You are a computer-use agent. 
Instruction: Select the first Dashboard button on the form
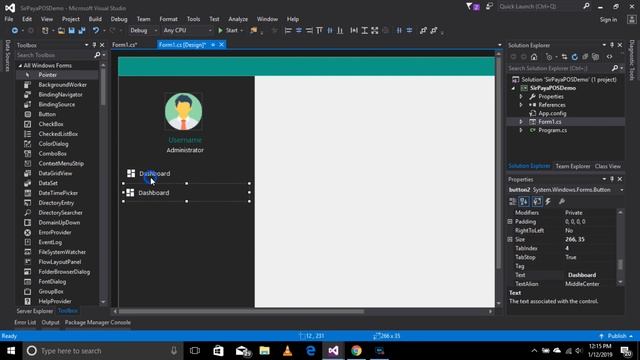point(187,173)
